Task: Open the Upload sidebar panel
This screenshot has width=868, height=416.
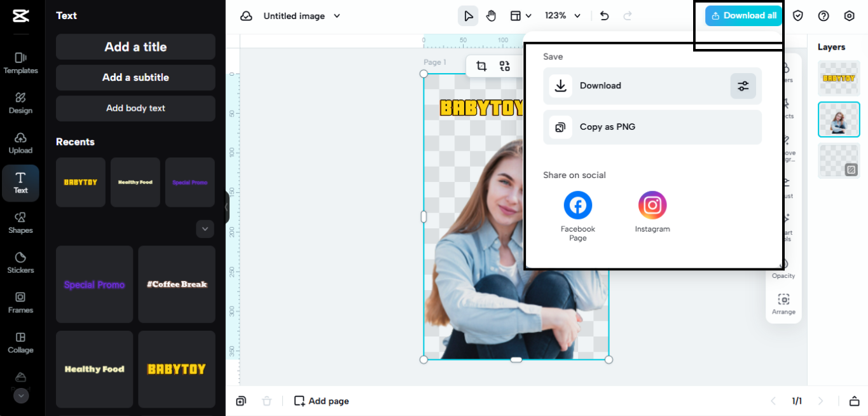Action: (x=21, y=143)
